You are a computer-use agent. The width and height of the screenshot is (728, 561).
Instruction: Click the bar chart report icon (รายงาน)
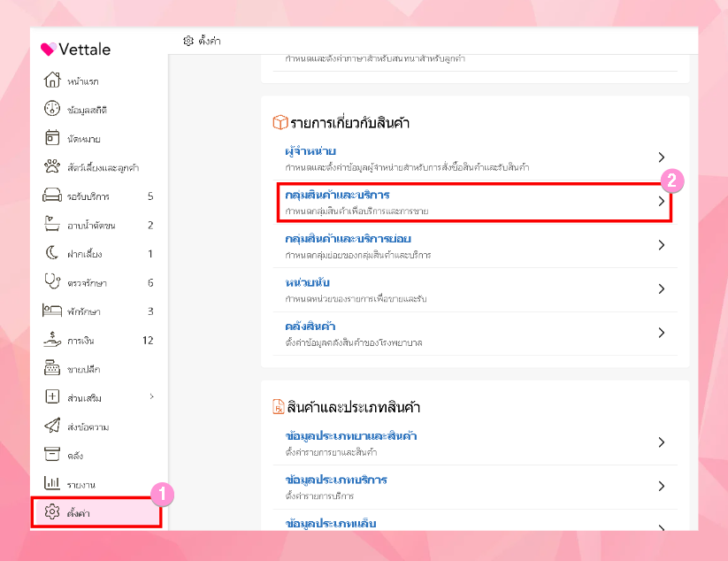[x=51, y=484]
